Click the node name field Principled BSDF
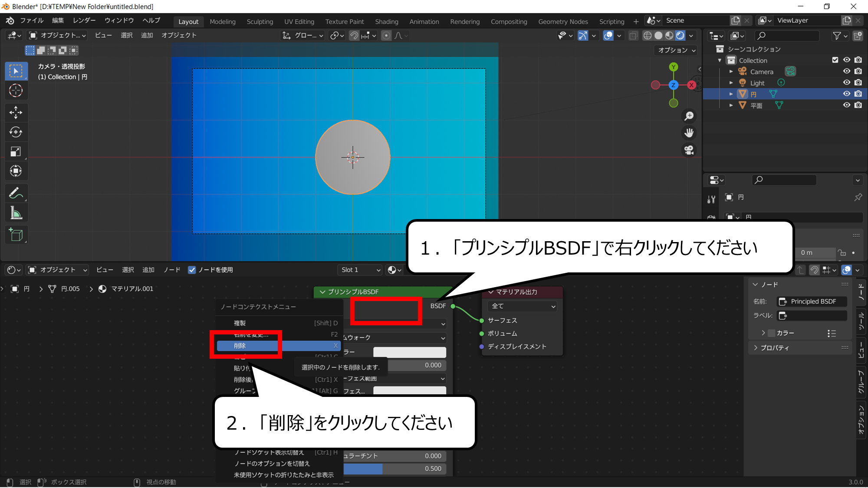Image resolution: width=868 pixels, height=488 pixels. [x=812, y=301]
